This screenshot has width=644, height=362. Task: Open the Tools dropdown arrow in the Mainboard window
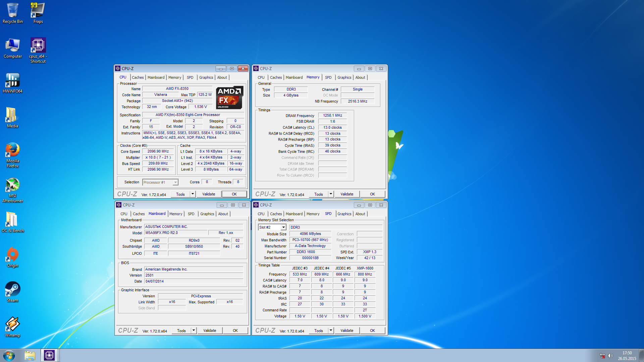(194, 330)
